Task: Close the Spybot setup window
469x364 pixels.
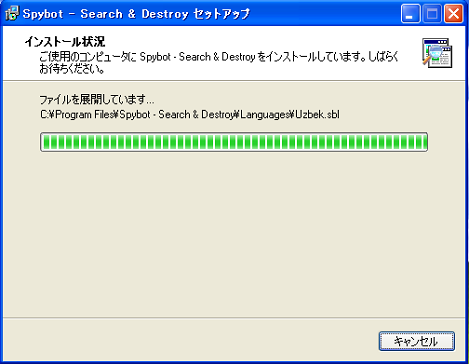Action: click(x=454, y=14)
